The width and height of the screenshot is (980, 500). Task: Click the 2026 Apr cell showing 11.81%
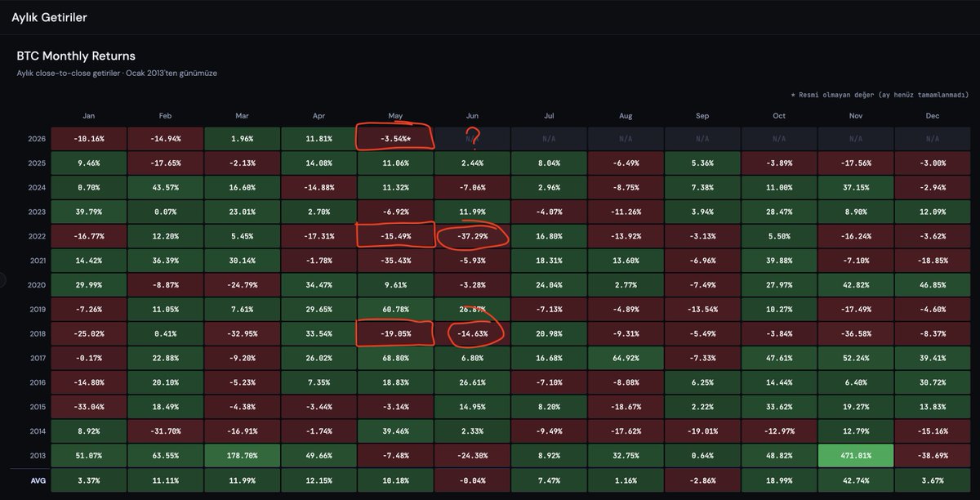(318, 139)
